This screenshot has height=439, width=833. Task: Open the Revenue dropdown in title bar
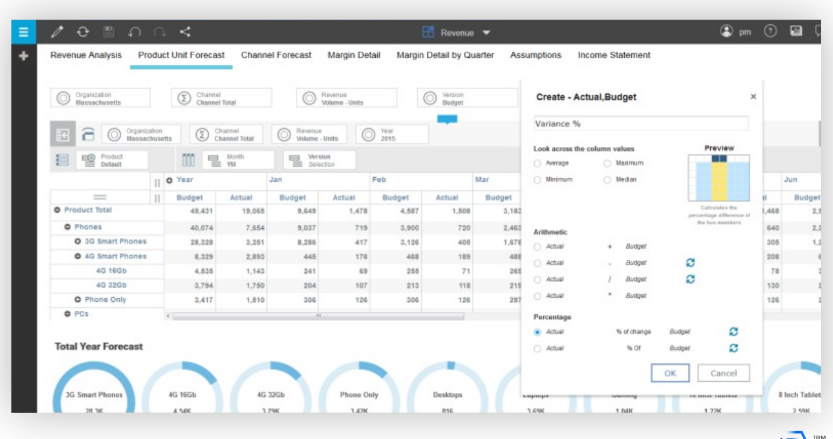(x=457, y=32)
